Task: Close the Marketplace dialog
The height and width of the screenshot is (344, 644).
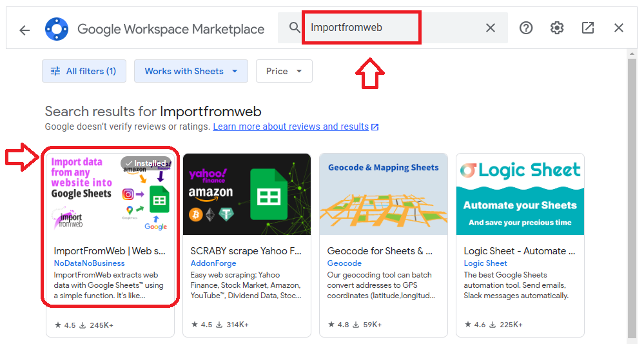Action: click(618, 28)
